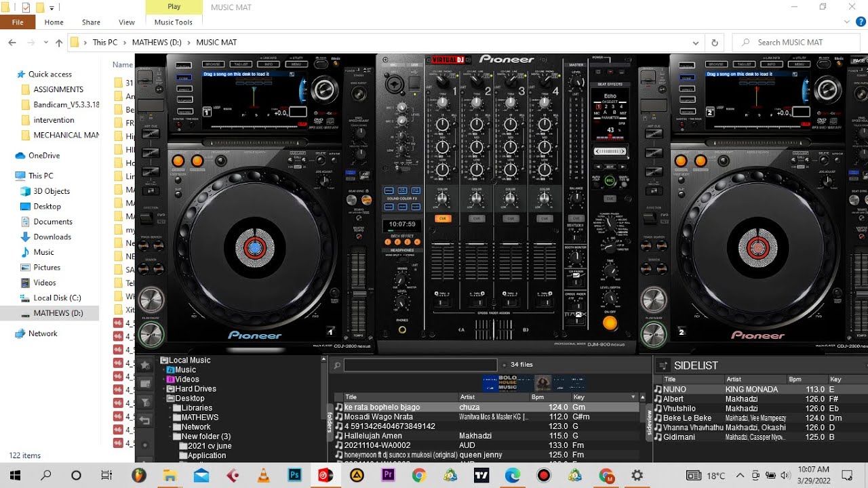Click channel 1 COLOR filter knob
Image resolution: width=868 pixels, height=488 pixels.
tap(443, 199)
